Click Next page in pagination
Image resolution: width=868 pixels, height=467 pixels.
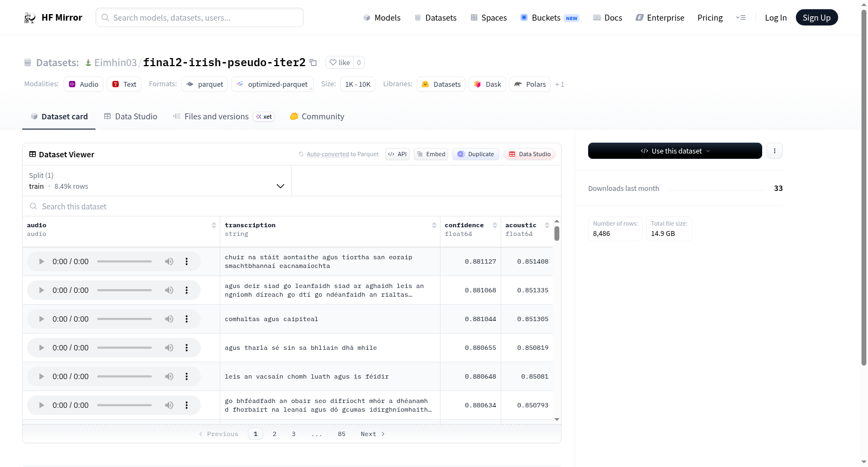coord(373,434)
